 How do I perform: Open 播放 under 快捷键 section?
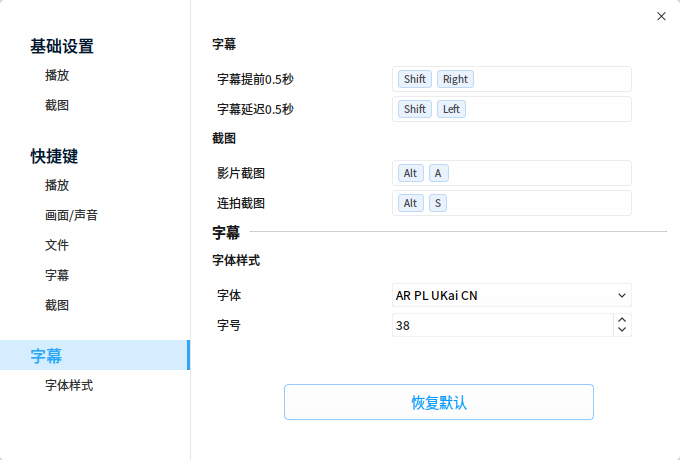coord(57,185)
